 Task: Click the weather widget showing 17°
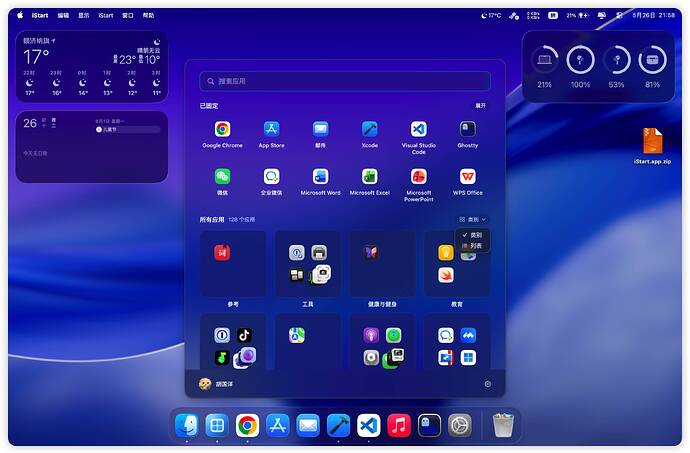click(92, 66)
